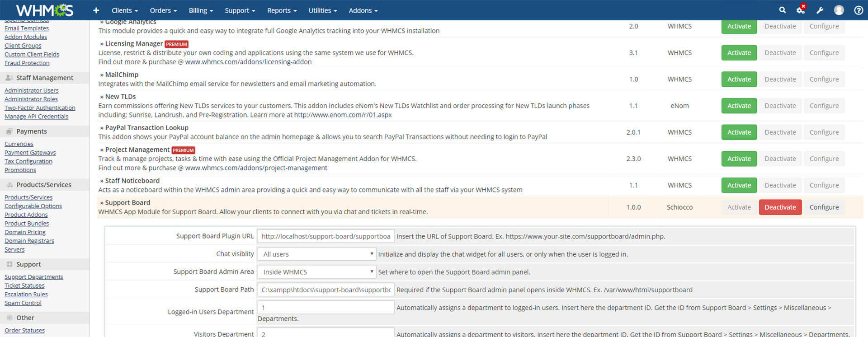Open the search magnifier icon
Viewport: 868px width, 337px height.
(x=782, y=10)
